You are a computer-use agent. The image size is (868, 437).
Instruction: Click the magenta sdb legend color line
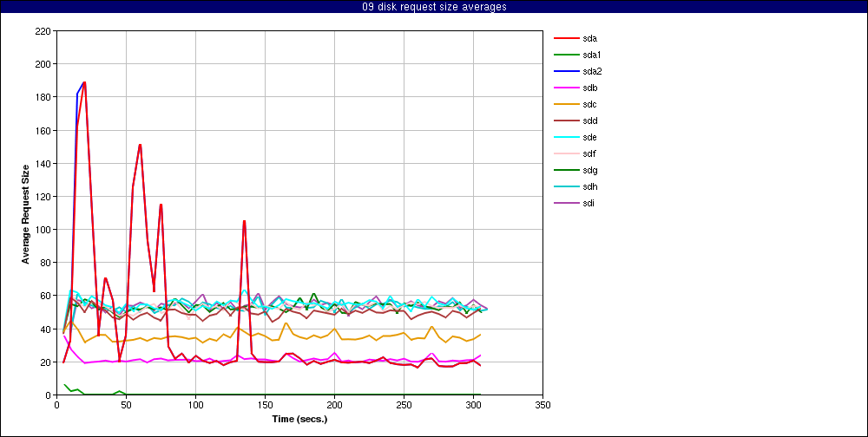(x=565, y=88)
